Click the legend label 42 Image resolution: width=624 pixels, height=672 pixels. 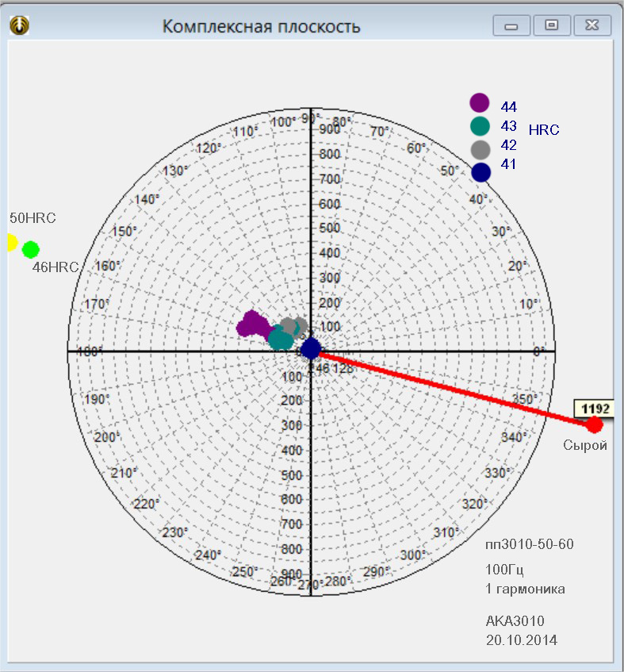point(509,145)
